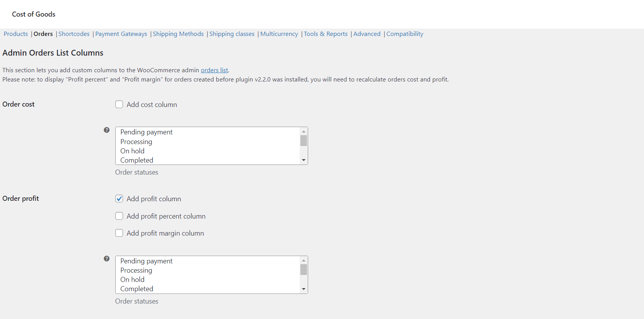Switch to the Multicurrency tab
Image resolution: width=644 pixels, height=319 pixels.
279,34
